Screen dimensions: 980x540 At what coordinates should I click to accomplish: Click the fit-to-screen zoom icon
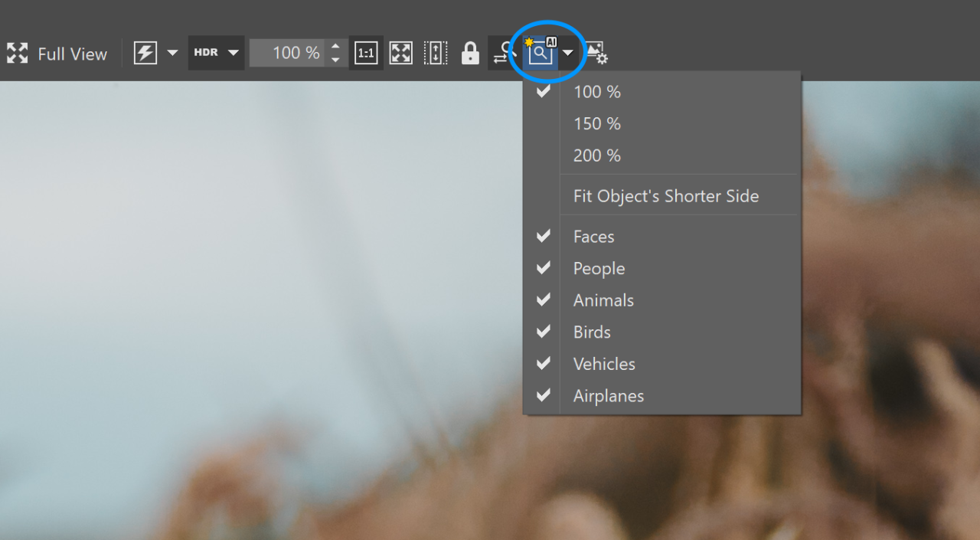pyautogui.click(x=400, y=53)
